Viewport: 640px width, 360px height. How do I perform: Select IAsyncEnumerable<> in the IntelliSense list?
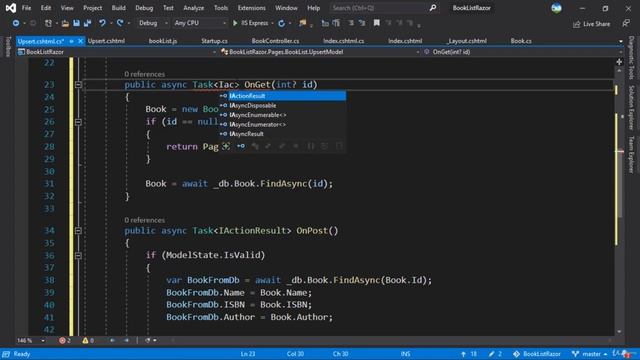tap(282, 115)
